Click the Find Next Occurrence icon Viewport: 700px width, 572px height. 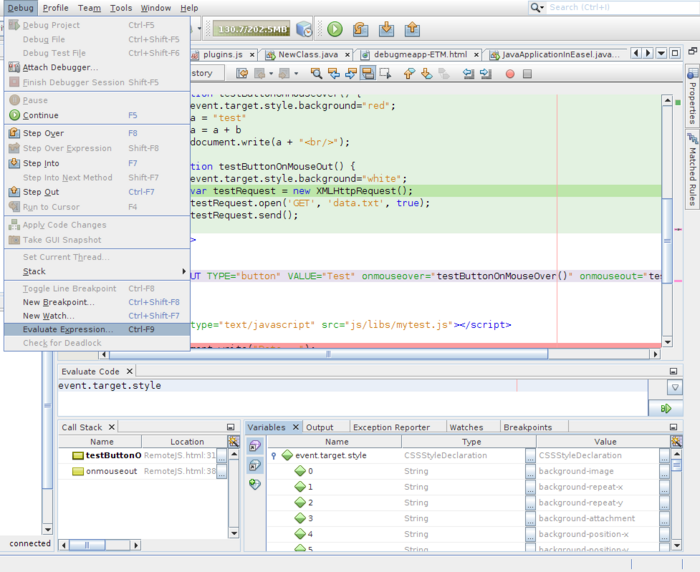pos(351,74)
